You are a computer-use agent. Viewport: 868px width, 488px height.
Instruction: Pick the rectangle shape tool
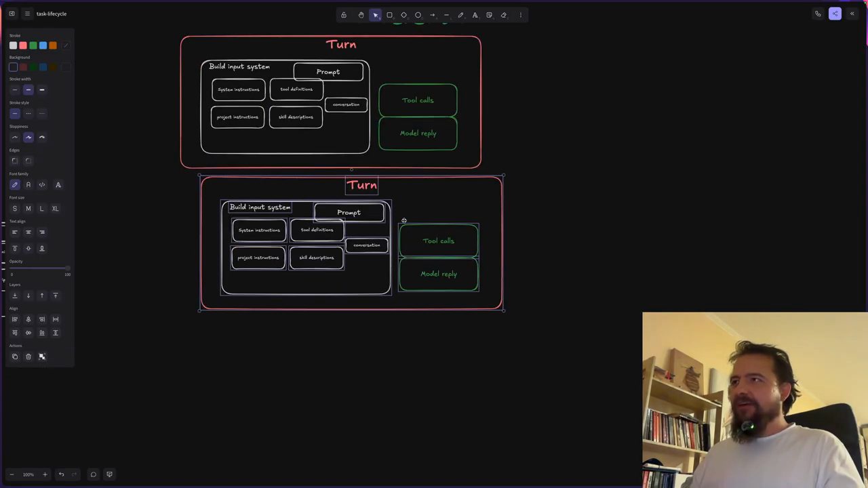(x=389, y=15)
